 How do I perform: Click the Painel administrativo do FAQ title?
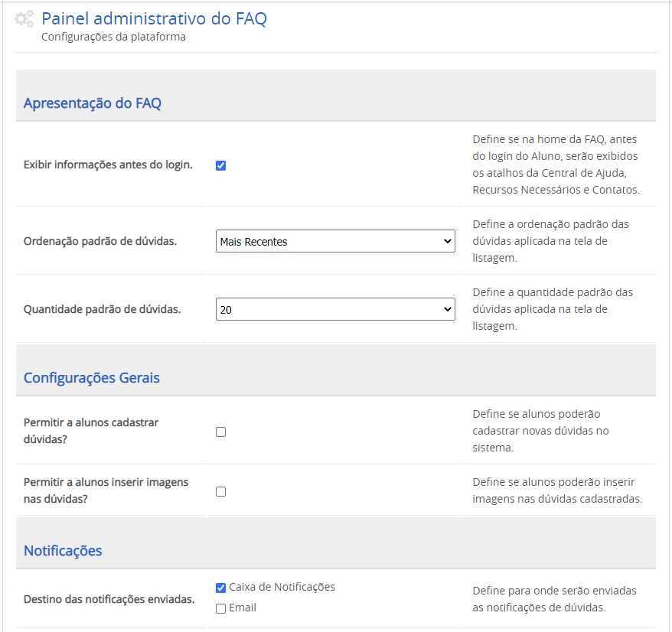pyautogui.click(x=154, y=18)
